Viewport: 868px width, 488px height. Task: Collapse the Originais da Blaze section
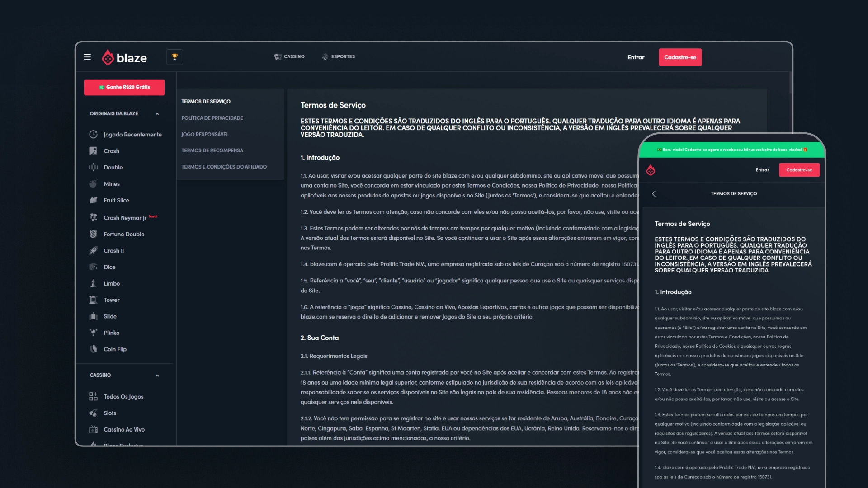pos(157,114)
